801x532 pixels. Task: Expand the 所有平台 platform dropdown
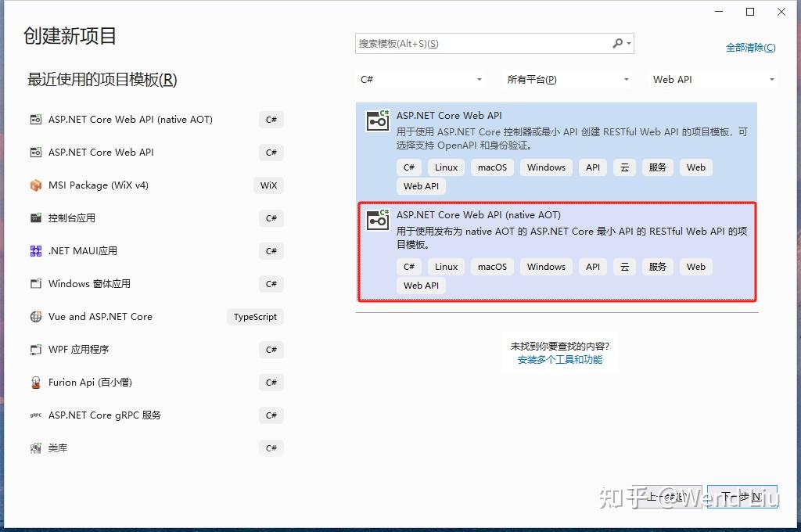(569, 79)
